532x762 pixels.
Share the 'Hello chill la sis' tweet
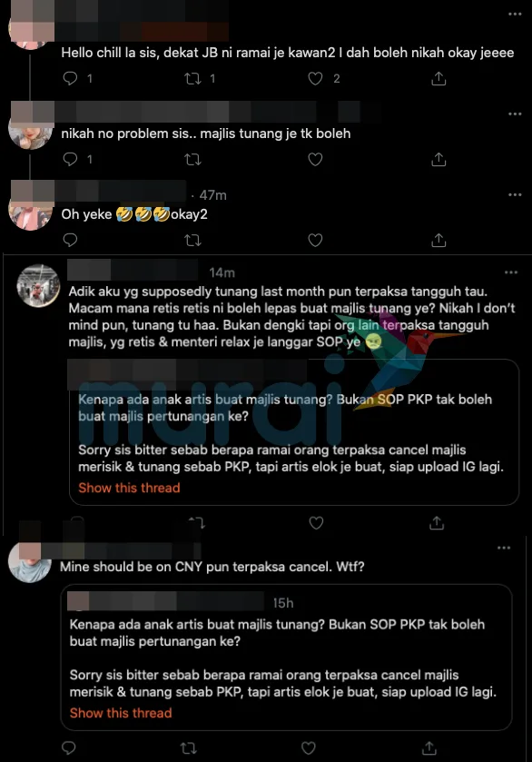coord(438,78)
